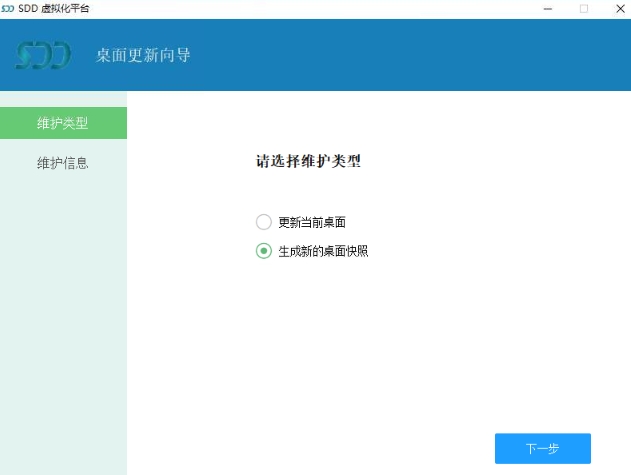Click the 更新当前桌面 option label text
The image size is (631, 475).
tap(312, 222)
